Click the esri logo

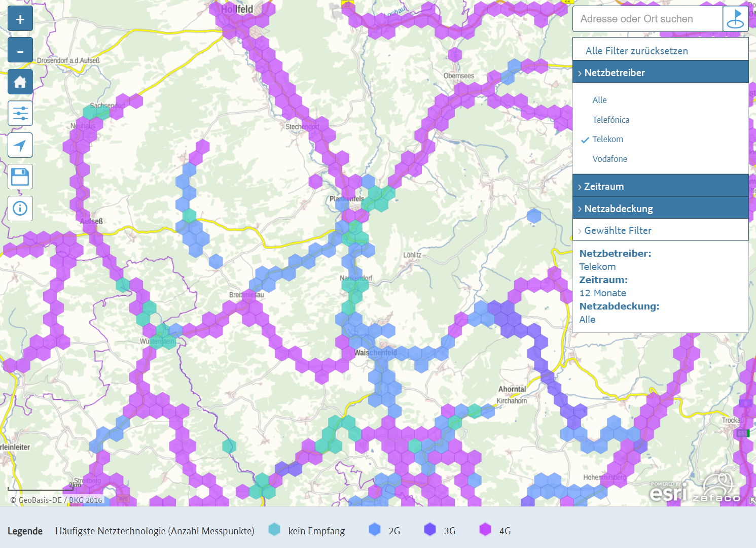669,491
